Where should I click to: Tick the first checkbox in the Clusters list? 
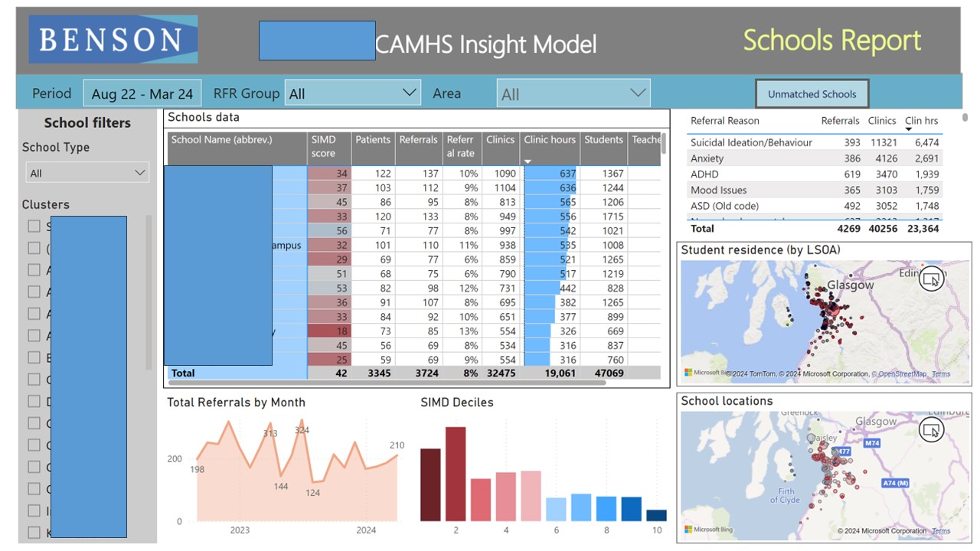34,226
